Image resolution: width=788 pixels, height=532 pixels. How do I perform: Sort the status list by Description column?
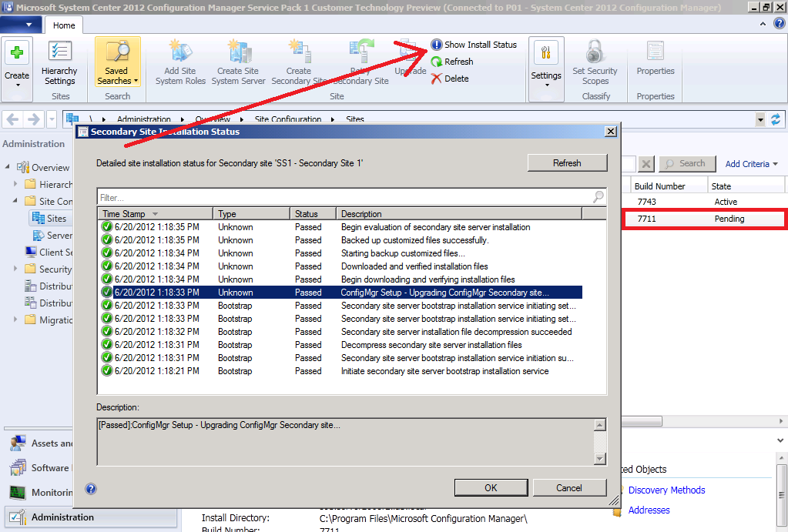(459, 213)
